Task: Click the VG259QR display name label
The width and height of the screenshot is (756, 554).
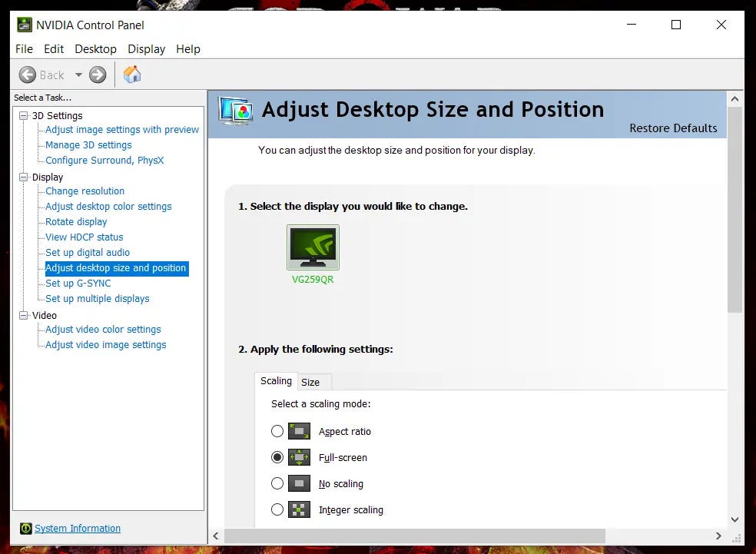Action: (x=313, y=280)
